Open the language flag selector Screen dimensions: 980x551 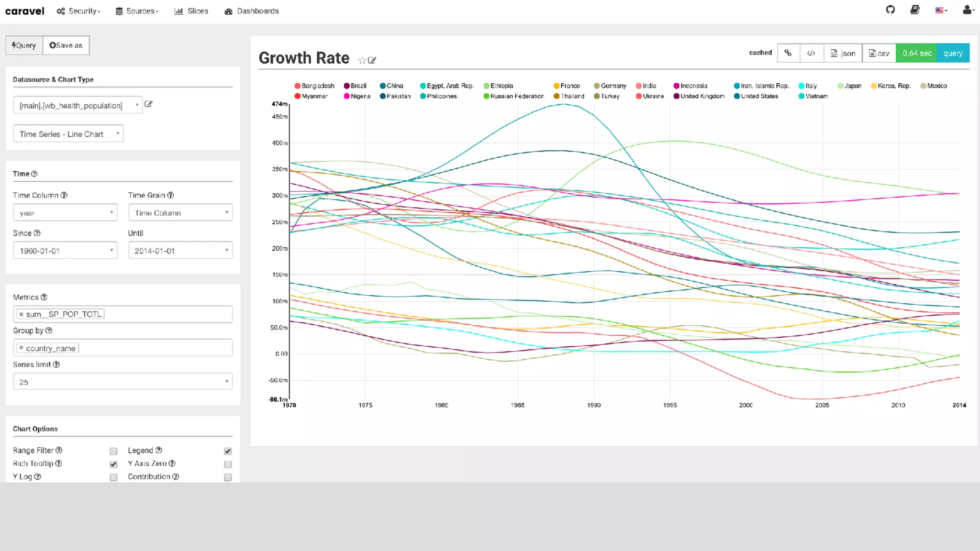[941, 10]
